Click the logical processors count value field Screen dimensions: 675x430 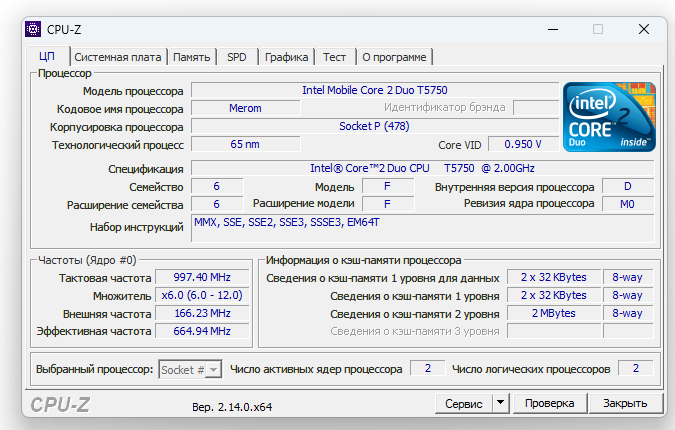(636, 368)
